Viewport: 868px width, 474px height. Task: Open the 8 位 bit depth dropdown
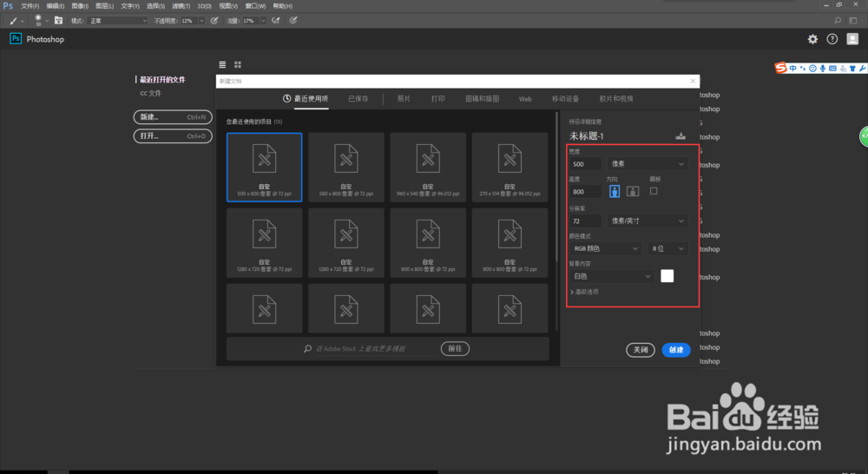668,248
